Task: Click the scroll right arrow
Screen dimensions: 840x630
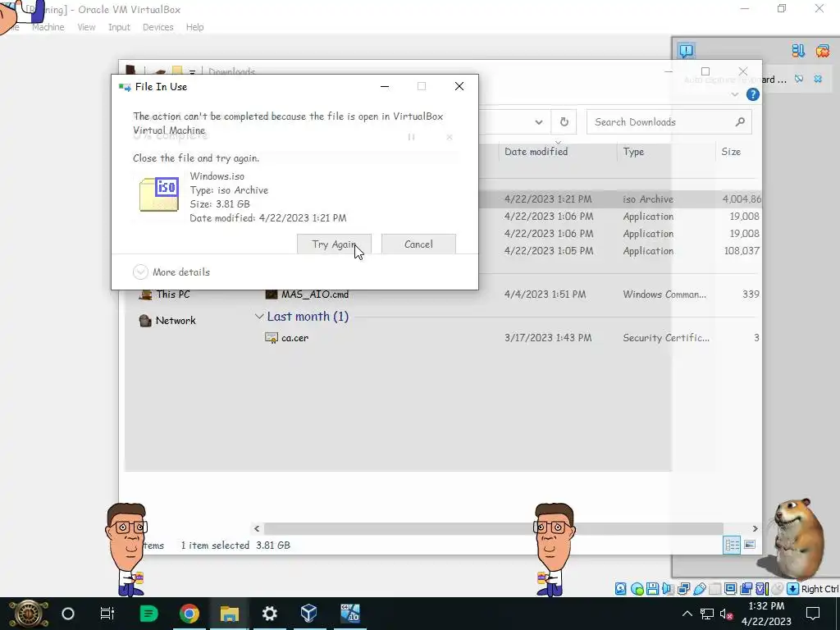Action: pyautogui.click(x=755, y=529)
